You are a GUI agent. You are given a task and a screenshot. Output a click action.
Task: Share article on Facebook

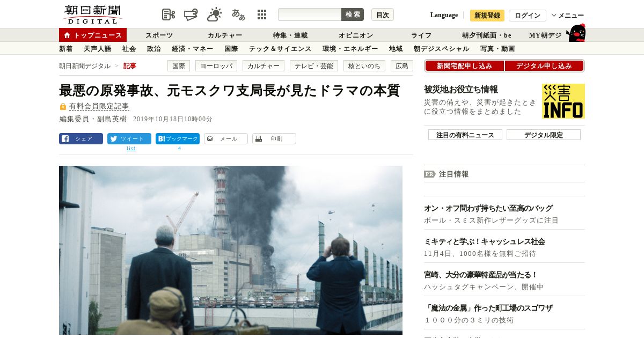[81, 138]
